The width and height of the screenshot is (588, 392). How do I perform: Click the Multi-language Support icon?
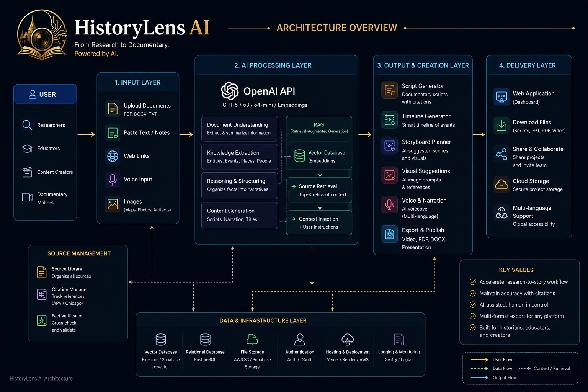(501, 212)
